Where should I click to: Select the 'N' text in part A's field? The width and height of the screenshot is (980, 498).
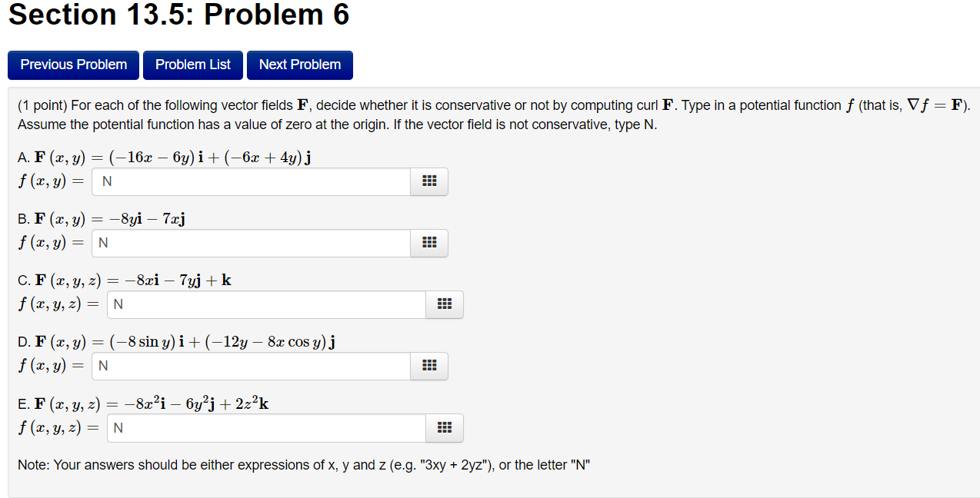click(x=102, y=181)
